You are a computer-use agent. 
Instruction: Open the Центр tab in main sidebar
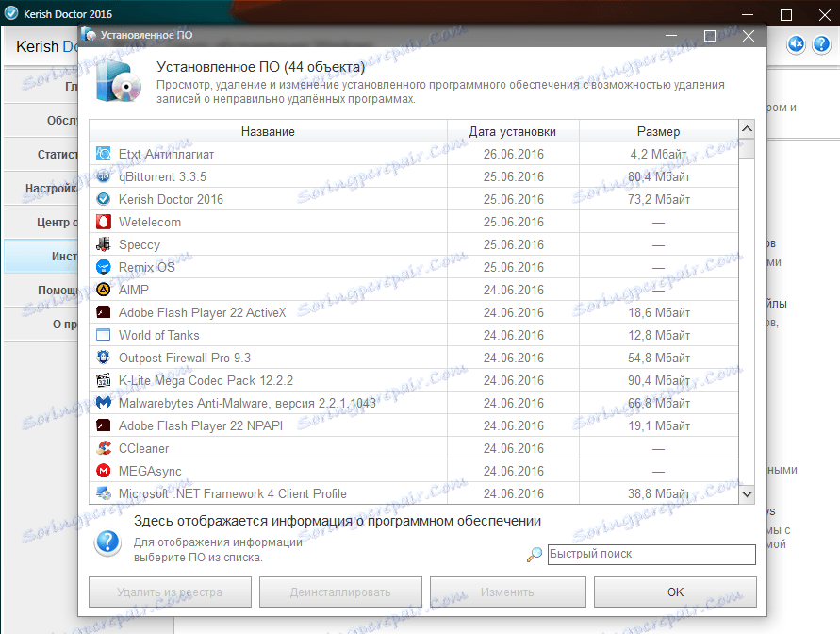coord(41,222)
